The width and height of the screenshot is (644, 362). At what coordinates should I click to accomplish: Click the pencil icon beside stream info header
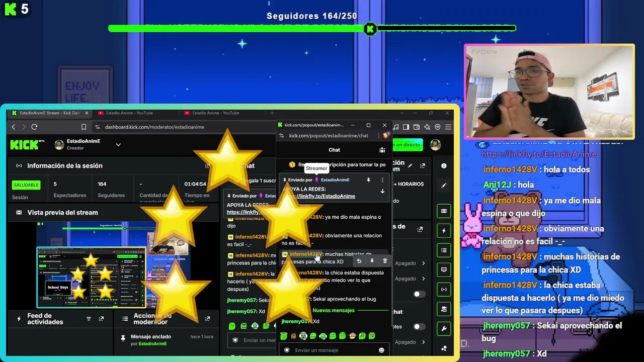coord(410,166)
